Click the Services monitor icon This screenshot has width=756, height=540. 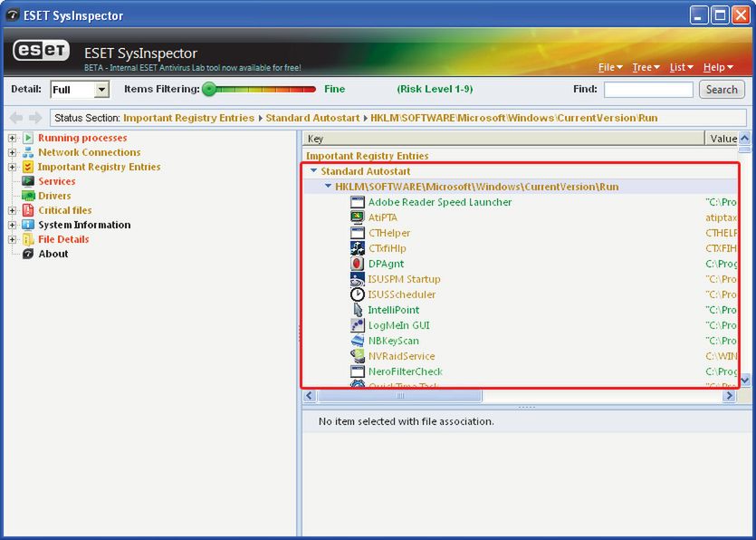coord(28,181)
